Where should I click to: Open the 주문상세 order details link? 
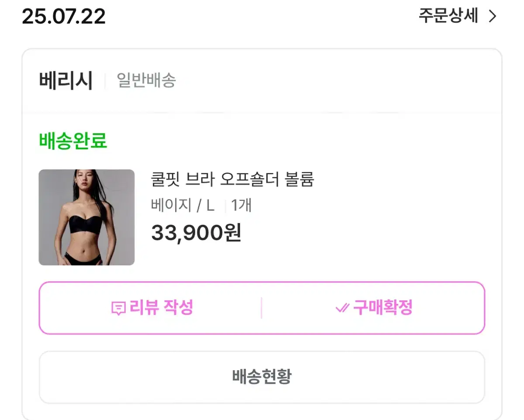(448, 16)
